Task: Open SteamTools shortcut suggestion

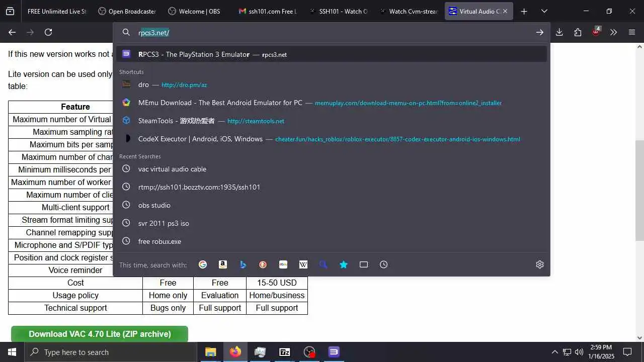Action: click(332, 121)
